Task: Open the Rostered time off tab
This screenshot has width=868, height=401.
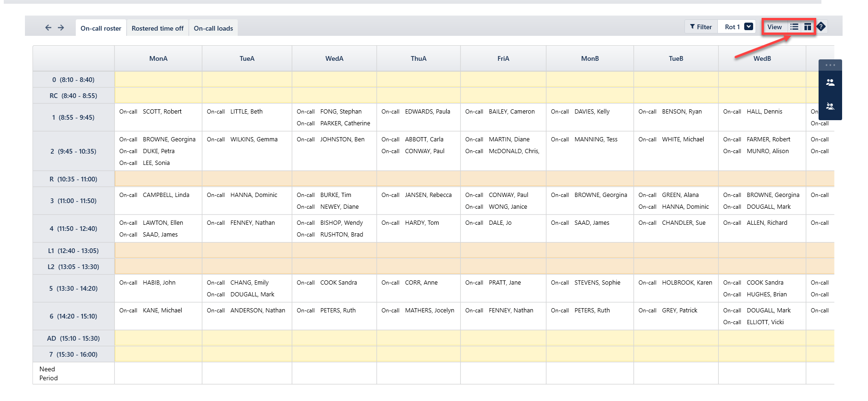Action: (158, 28)
